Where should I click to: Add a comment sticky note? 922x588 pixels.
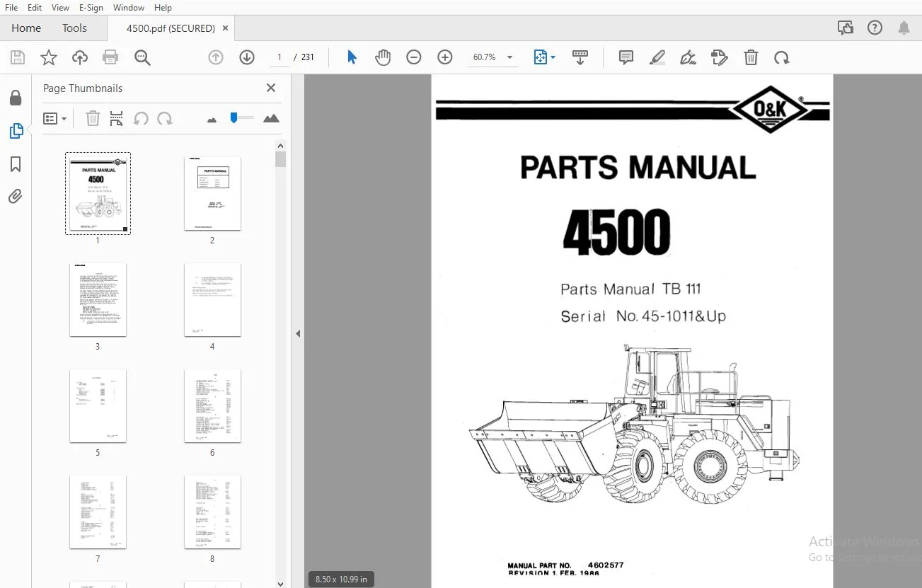click(x=626, y=57)
